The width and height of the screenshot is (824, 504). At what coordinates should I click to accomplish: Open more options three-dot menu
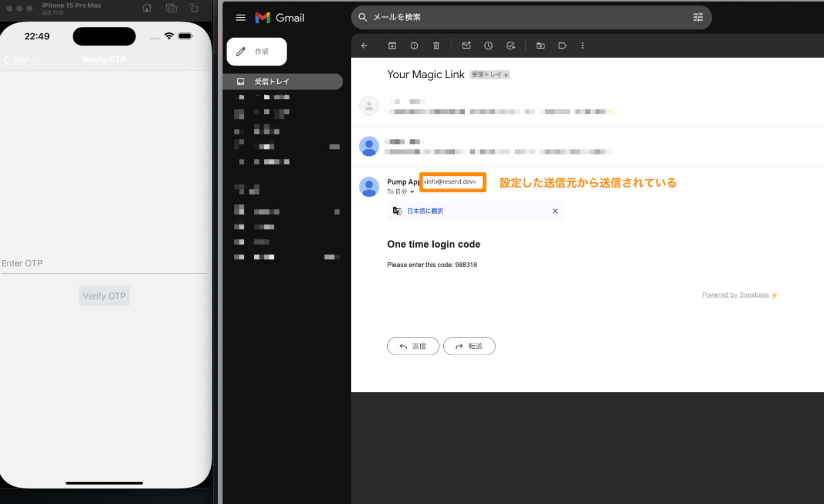(x=583, y=45)
